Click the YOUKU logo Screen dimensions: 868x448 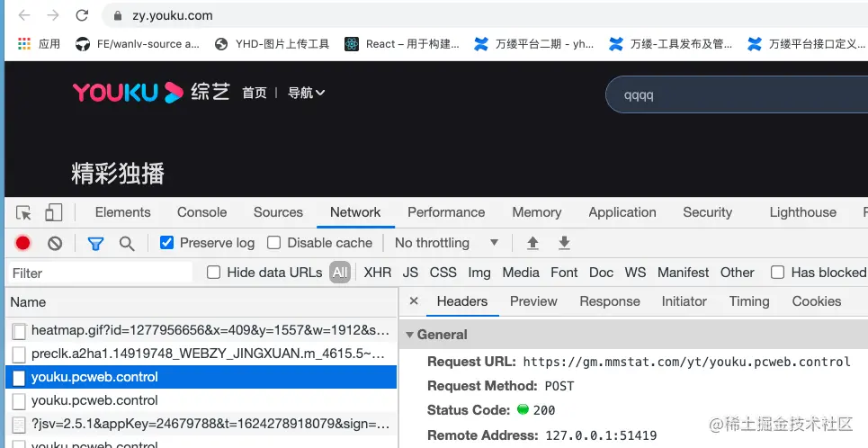pyautogui.click(x=128, y=93)
